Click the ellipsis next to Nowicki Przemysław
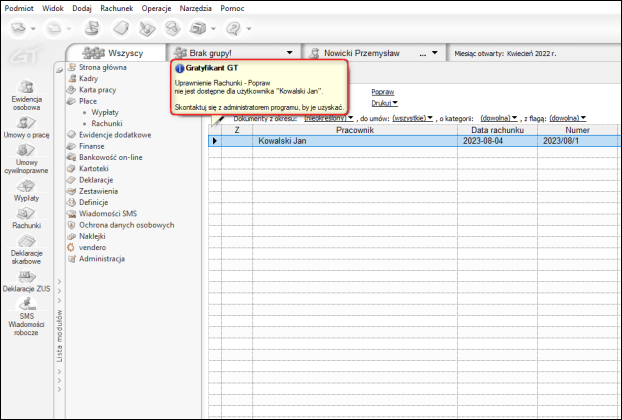This screenshot has height=420, width=622. (423, 53)
